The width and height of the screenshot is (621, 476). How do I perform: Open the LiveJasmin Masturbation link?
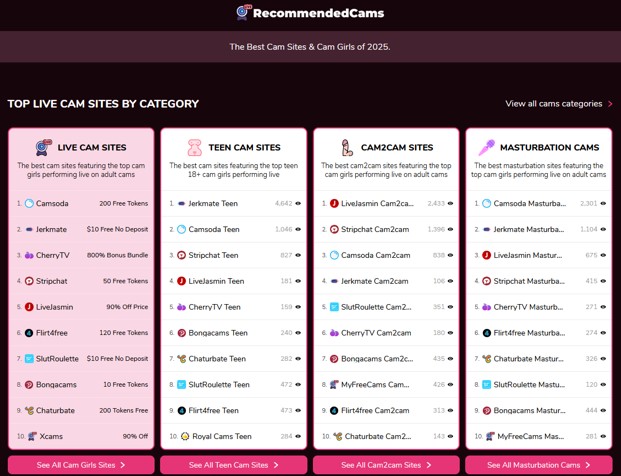[x=528, y=255]
